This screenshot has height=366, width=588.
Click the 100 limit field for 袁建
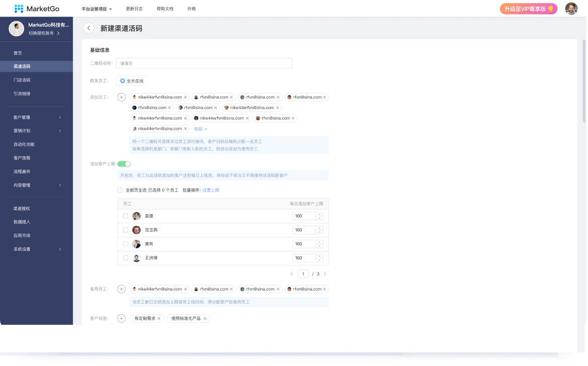coord(304,216)
